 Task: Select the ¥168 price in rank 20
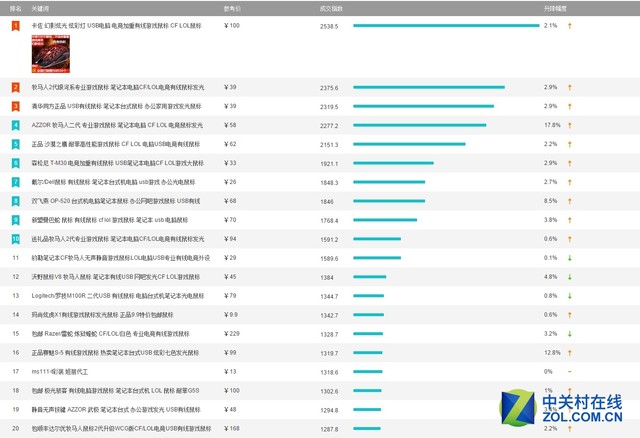pyautogui.click(x=232, y=429)
